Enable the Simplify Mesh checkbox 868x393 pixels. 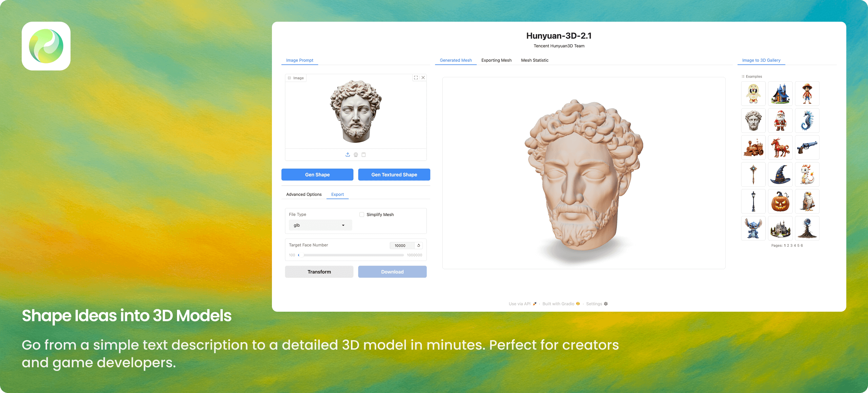point(362,214)
